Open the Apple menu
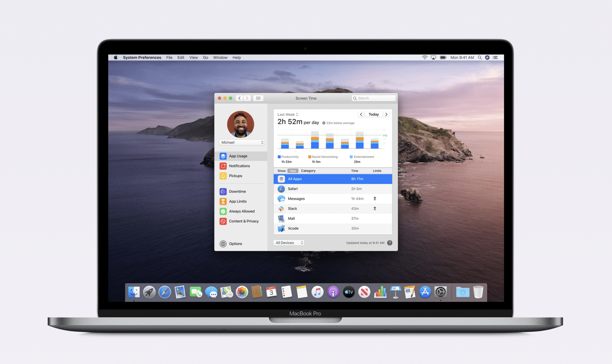 [x=116, y=57]
